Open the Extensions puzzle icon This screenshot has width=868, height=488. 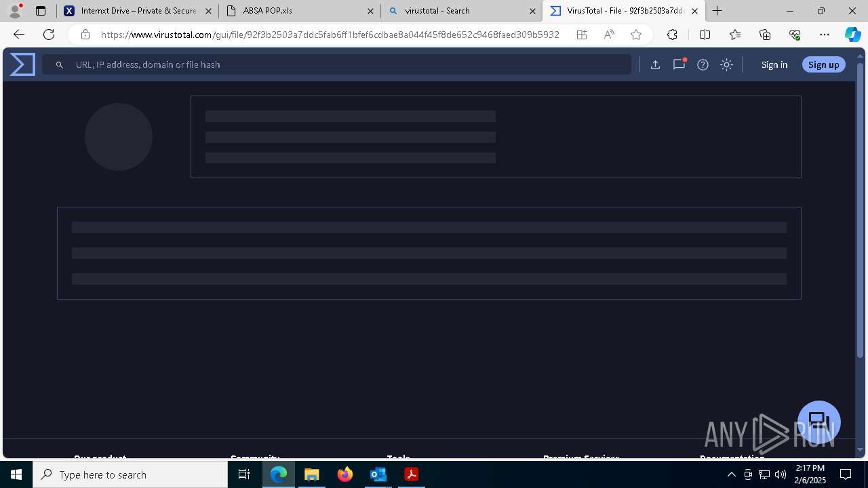tap(672, 35)
